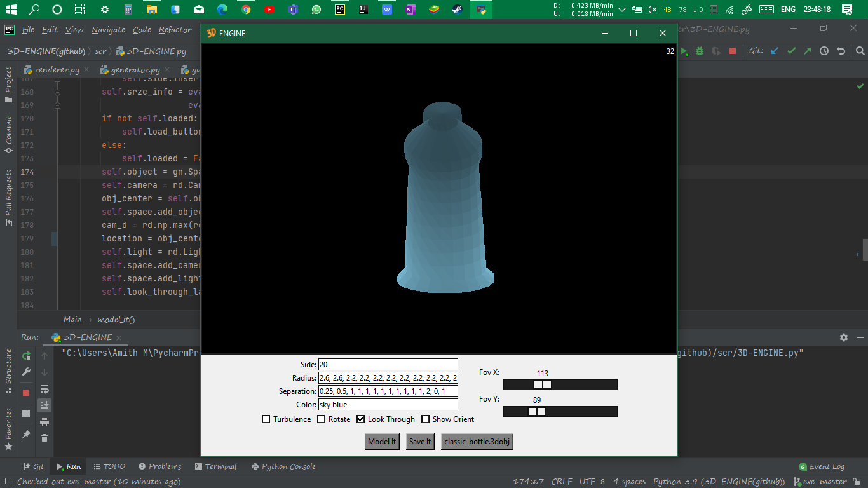Update project via Git blue arrow
This screenshot has height=488, width=868.
775,51
